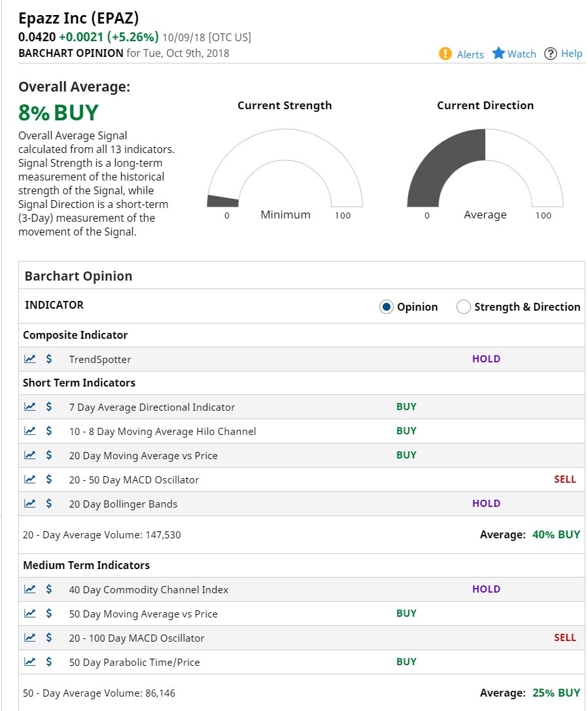Click dollar icon in TrendSpotter row
Viewport: 588px width, 711px height.
[49, 359]
